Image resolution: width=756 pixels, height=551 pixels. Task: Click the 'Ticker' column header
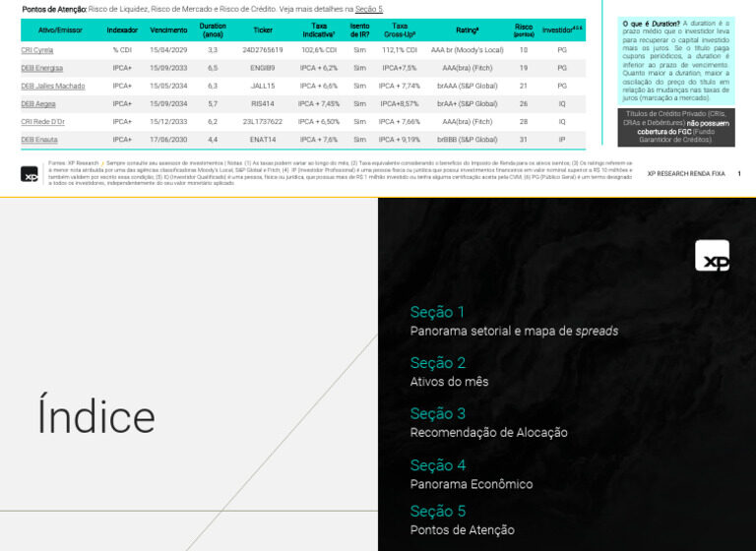[x=263, y=30]
